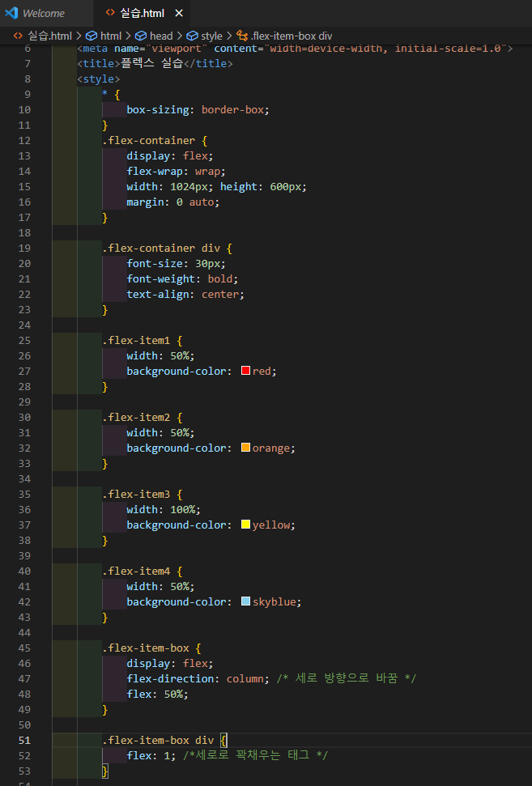Screen dimensions: 532x786
Task: Click the HTML file icon on 실습.html tab
Action: tap(110, 13)
